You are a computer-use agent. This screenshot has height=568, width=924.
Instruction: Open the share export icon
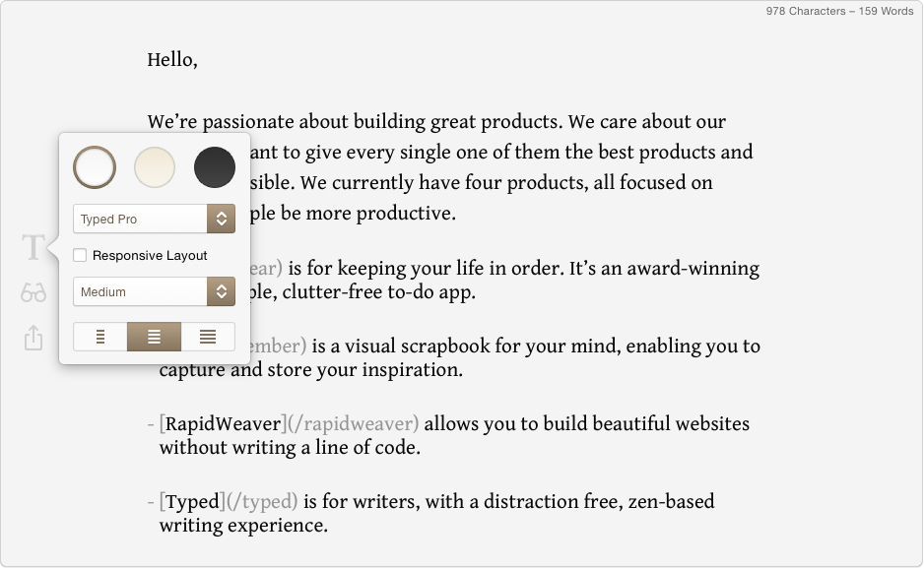click(33, 338)
